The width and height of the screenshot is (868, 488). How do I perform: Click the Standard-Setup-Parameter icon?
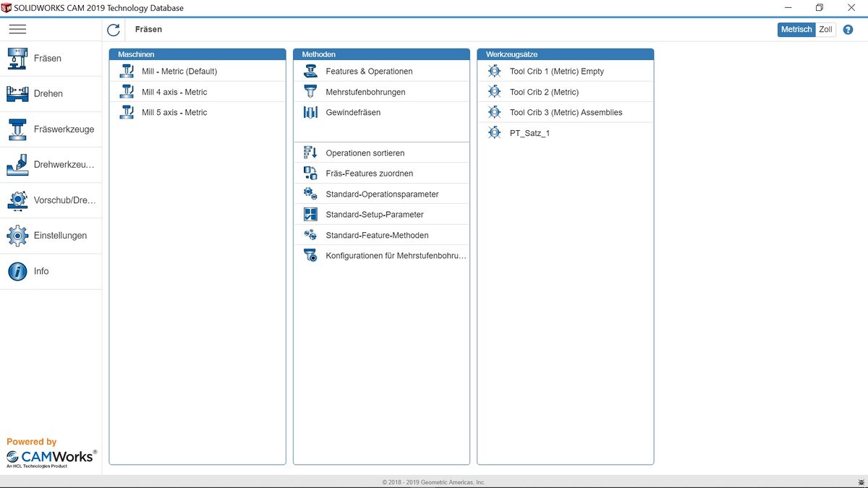tap(310, 214)
